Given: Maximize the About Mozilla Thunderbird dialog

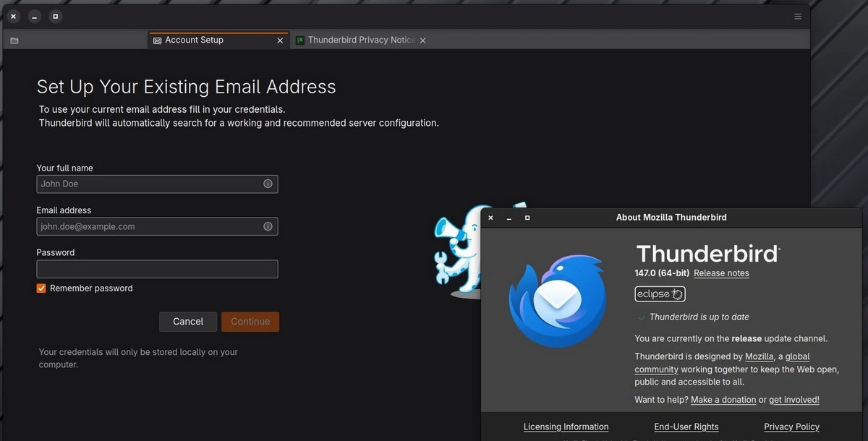Looking at the screenshot, I should 527,218.
